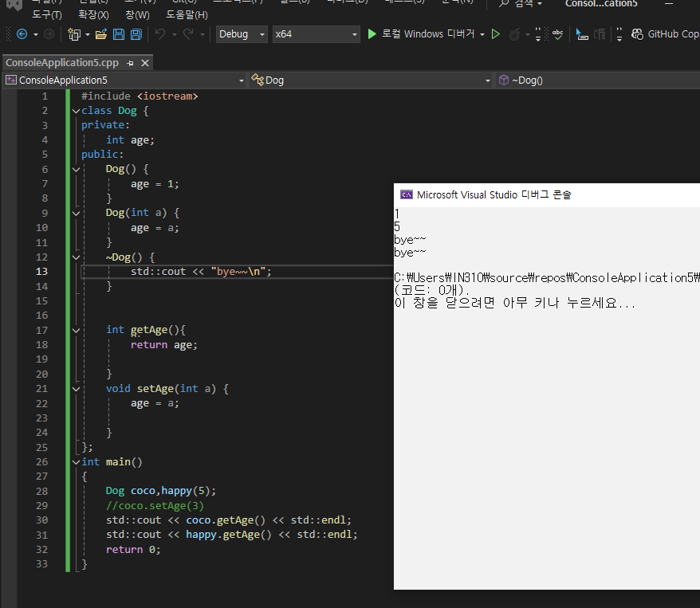The image size is (700, 608).
Task: Toggle the abc spell checker icon
Action: 557,34
